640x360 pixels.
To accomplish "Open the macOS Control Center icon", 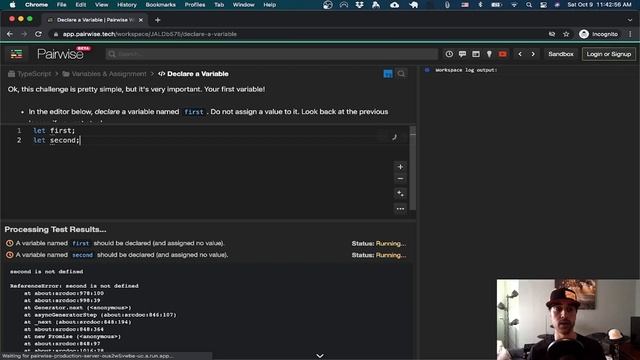I will click(543, 4).
